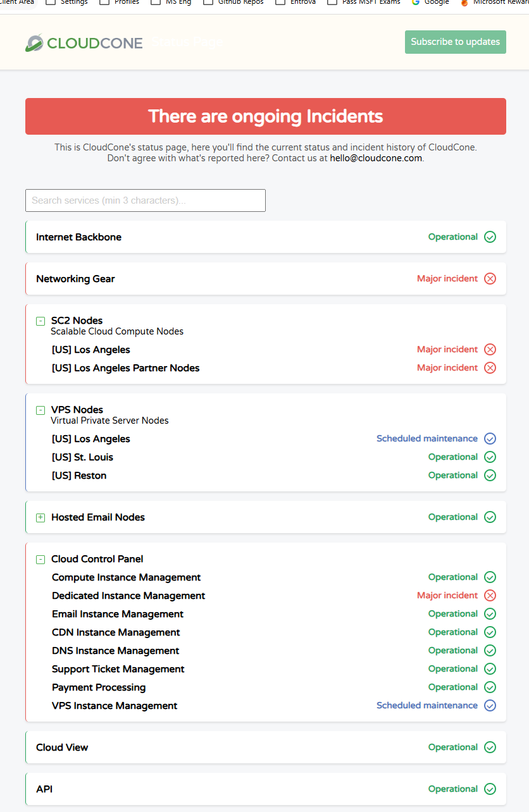
Task: Collapse the Cloud Control Panel group
Action: 40,560
